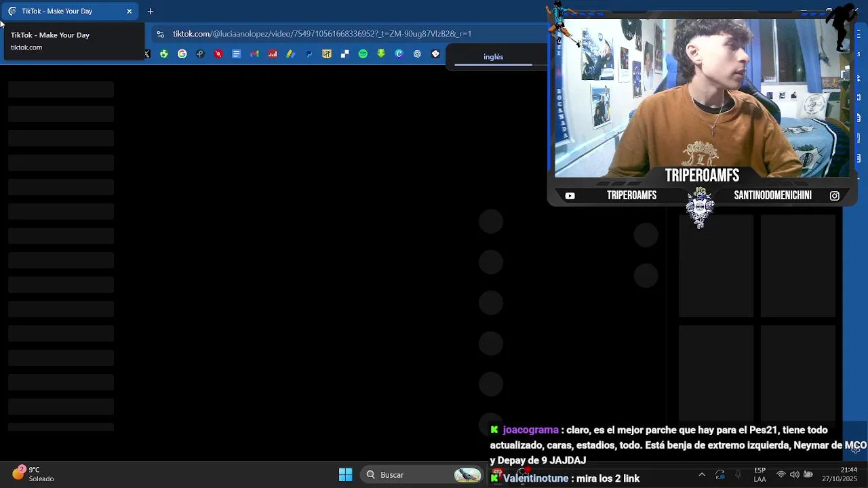Screen dimensions: 868x488
Task: Open the dark diamond bookmark
Action: tap(435, 54)
